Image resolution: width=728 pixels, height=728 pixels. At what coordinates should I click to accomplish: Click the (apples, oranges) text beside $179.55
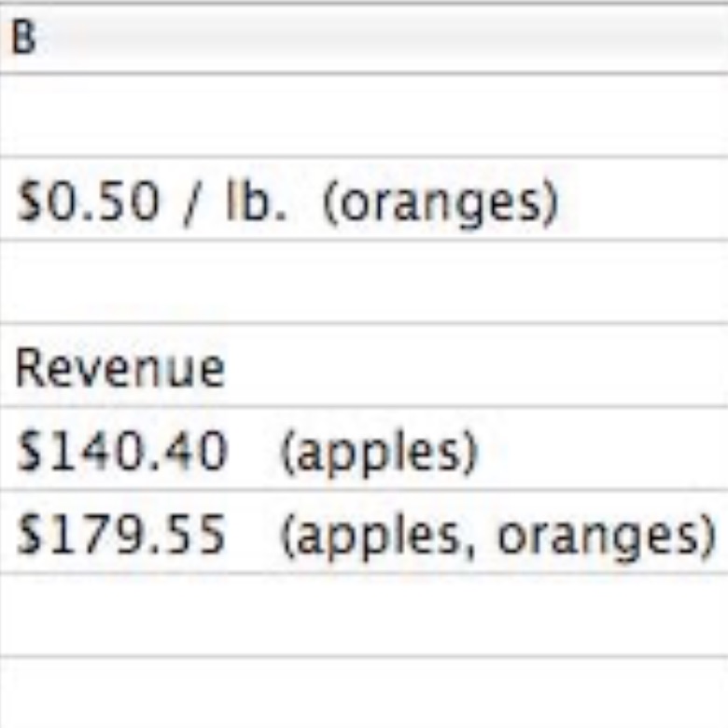point(498,538)
